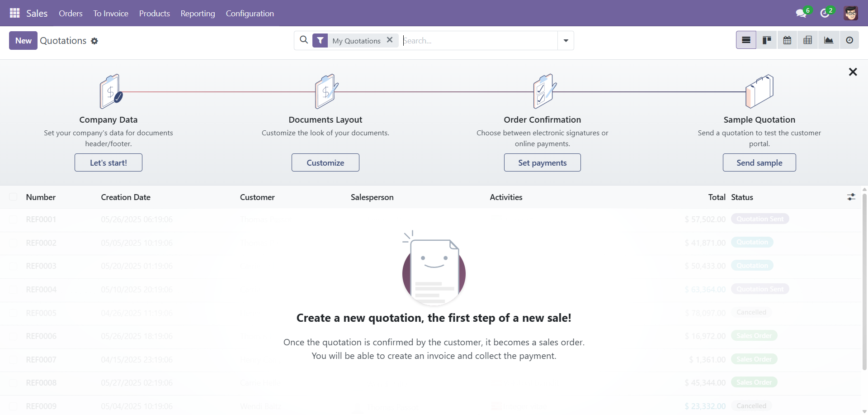Click the New quotation button
This screenshot has width=868, height=415.
[23, 40]
